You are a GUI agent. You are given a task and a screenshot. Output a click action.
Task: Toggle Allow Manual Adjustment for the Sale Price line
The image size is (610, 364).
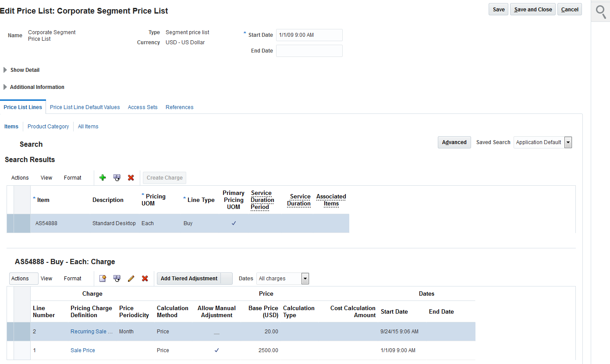click(x=216, y=350)
